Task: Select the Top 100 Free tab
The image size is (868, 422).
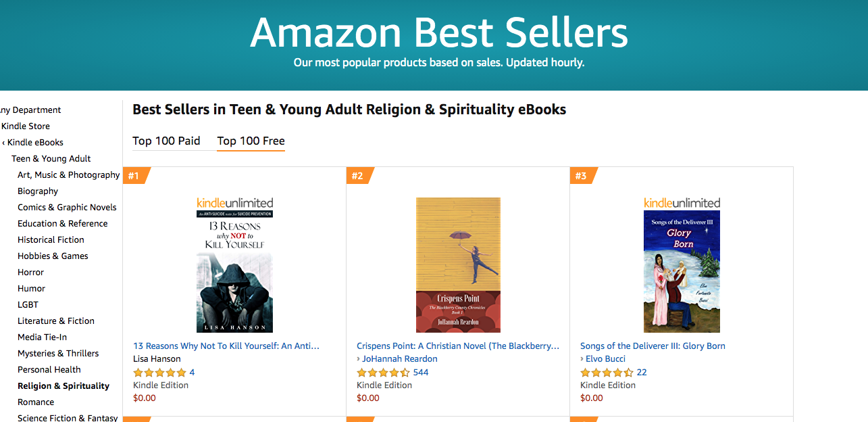Action: [251, 141]
